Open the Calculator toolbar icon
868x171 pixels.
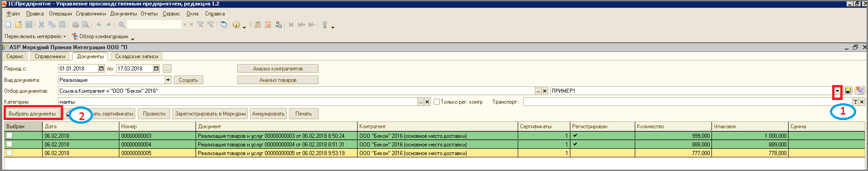[257, 25]
